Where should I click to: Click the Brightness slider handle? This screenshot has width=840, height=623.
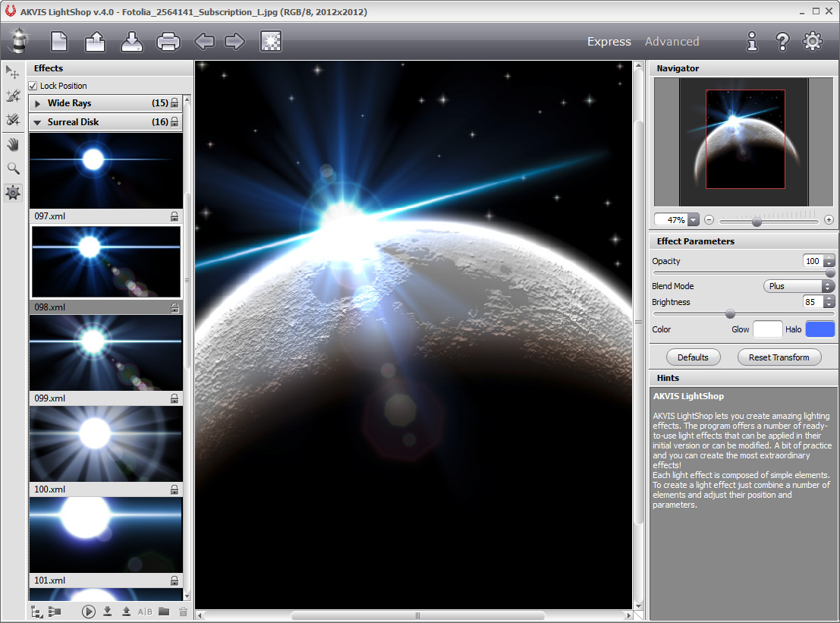tap(730, 314)
